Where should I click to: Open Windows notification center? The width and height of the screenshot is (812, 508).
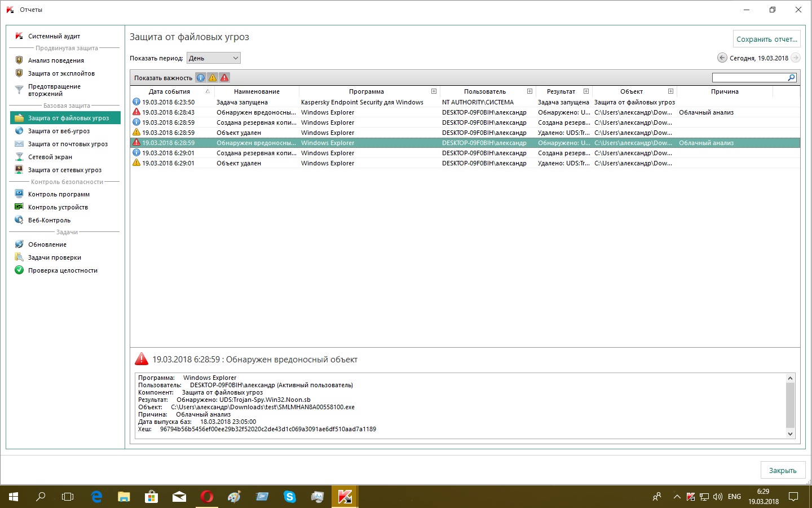(793, 497)
